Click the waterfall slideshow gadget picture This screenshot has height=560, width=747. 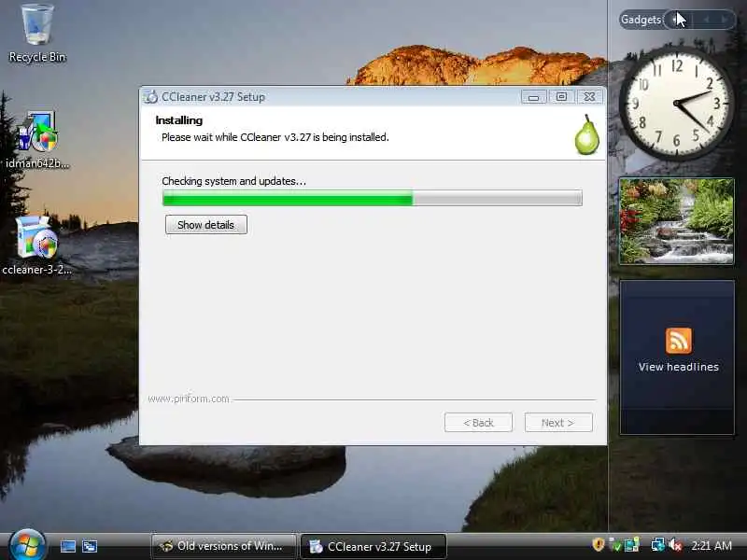(x=676, y=221)
